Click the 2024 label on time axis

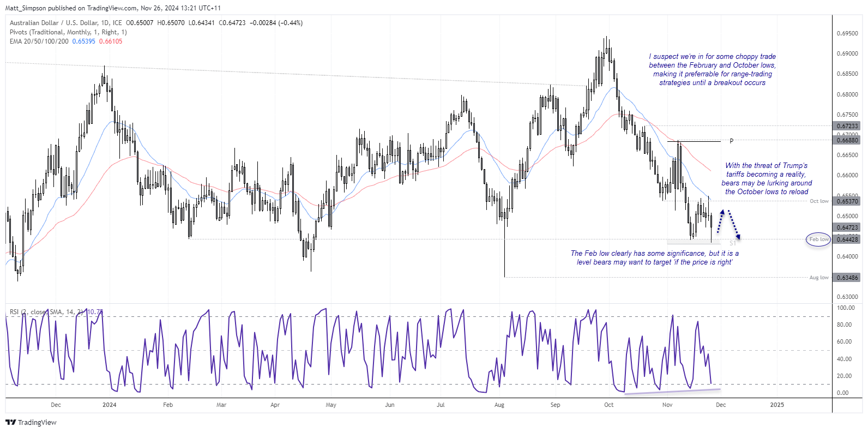click(x=110, y=405)
